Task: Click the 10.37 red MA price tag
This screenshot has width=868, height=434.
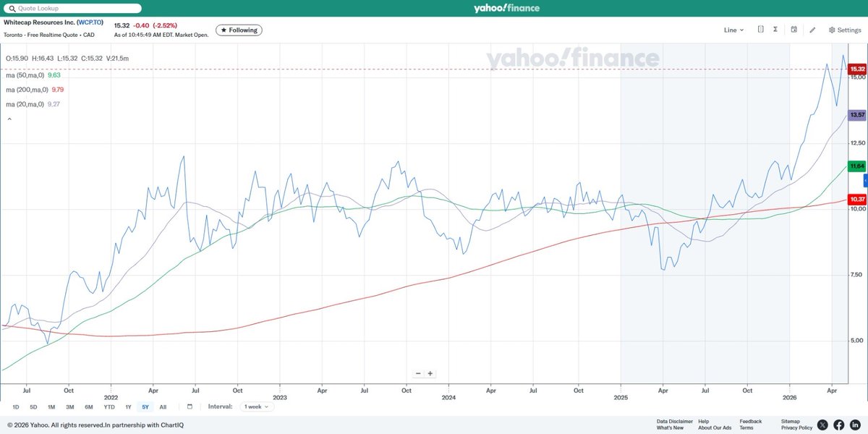Action: pos(858,199)
